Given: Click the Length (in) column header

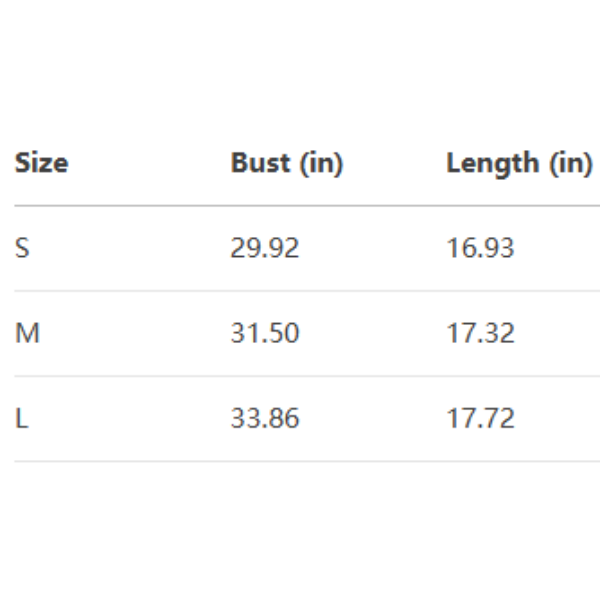Looking at the screenshot, I should click(520, 163).
